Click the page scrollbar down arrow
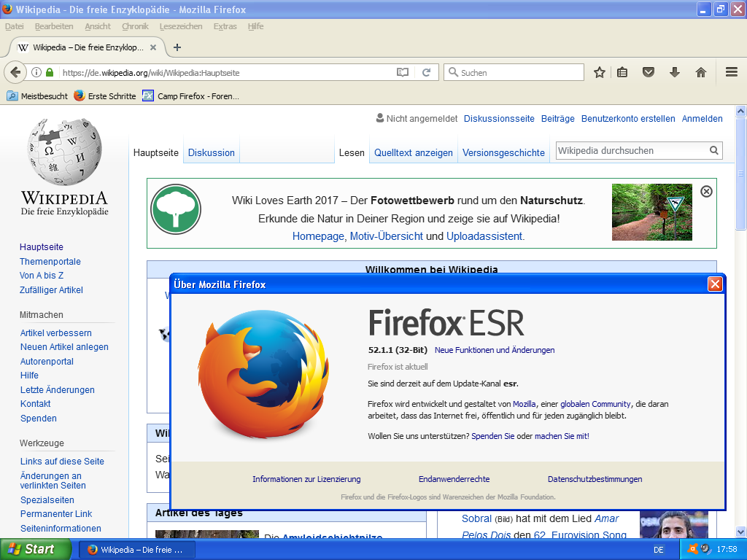This screenshot has width=747, height=560. pos(741,532)
